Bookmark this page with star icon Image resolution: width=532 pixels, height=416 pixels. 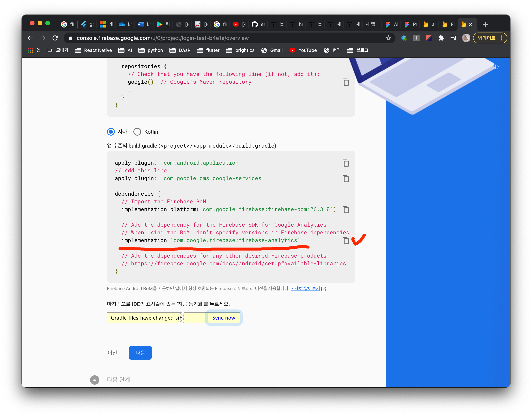point(388,38)
